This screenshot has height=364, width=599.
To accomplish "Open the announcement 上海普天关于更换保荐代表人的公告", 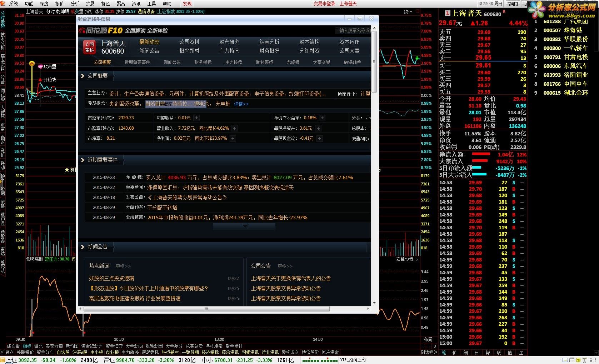I will [x=291, y=278].
